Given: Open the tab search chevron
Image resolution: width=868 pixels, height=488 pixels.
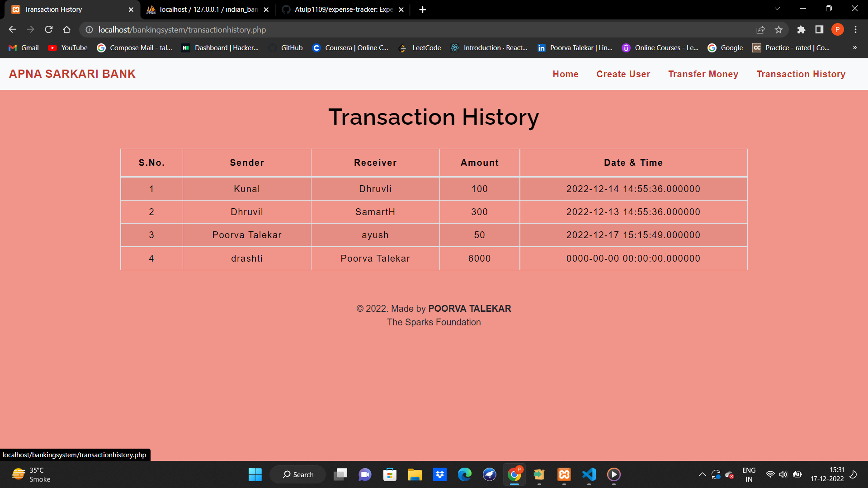Looking at the screenshot, I should point(777,9).
